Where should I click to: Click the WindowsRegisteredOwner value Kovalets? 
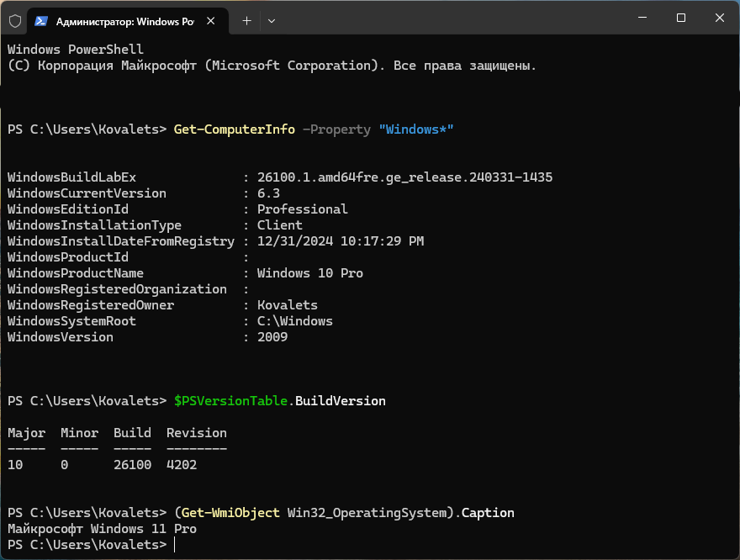coord(287,305)
